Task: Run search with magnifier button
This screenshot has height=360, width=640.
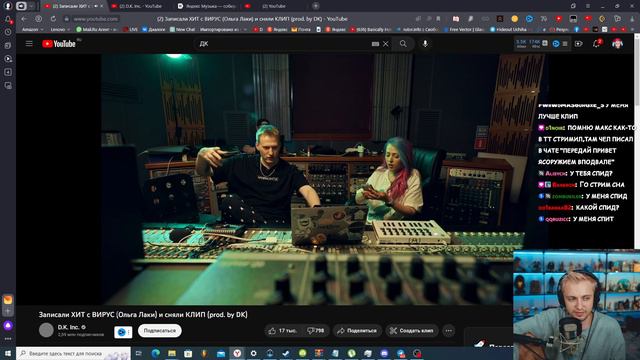Action: [x=403, y=44]
